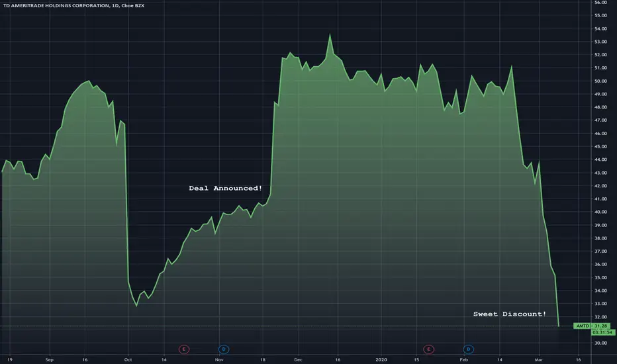Screen dimensions: 617x364
Task: Click the 33.00 price scale label
Action: (600, 304)
